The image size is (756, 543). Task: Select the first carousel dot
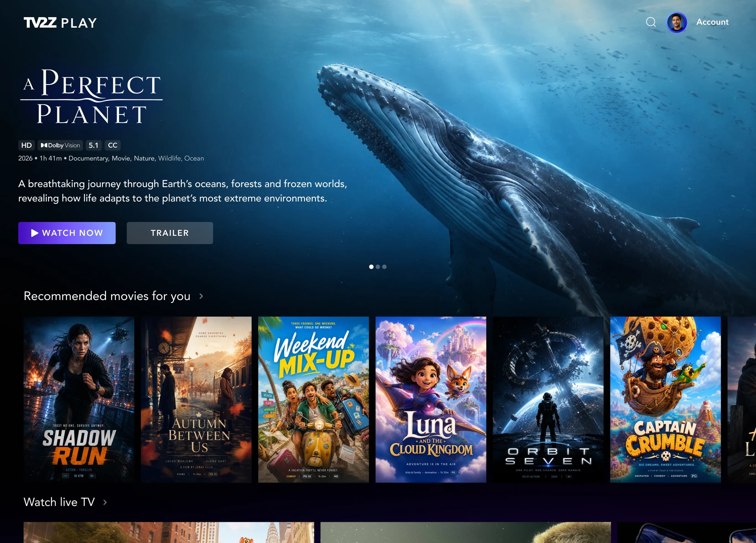tap(371, 267)
